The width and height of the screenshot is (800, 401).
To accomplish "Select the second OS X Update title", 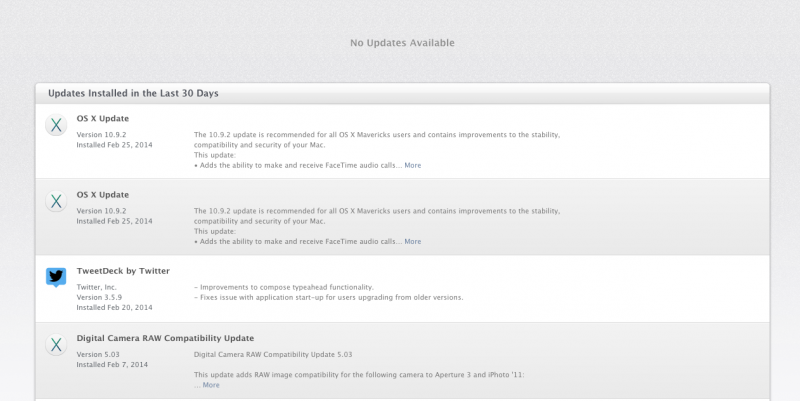I will pos(103,194).
